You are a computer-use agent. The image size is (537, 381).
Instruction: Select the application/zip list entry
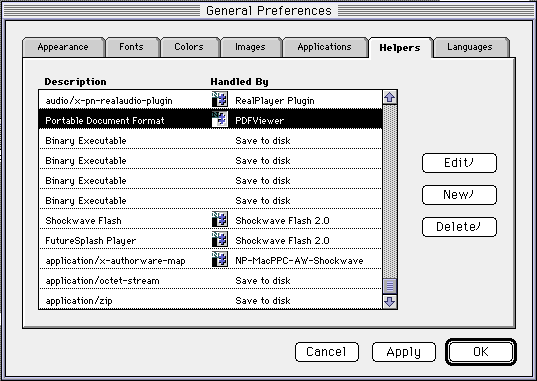[210, 300]
